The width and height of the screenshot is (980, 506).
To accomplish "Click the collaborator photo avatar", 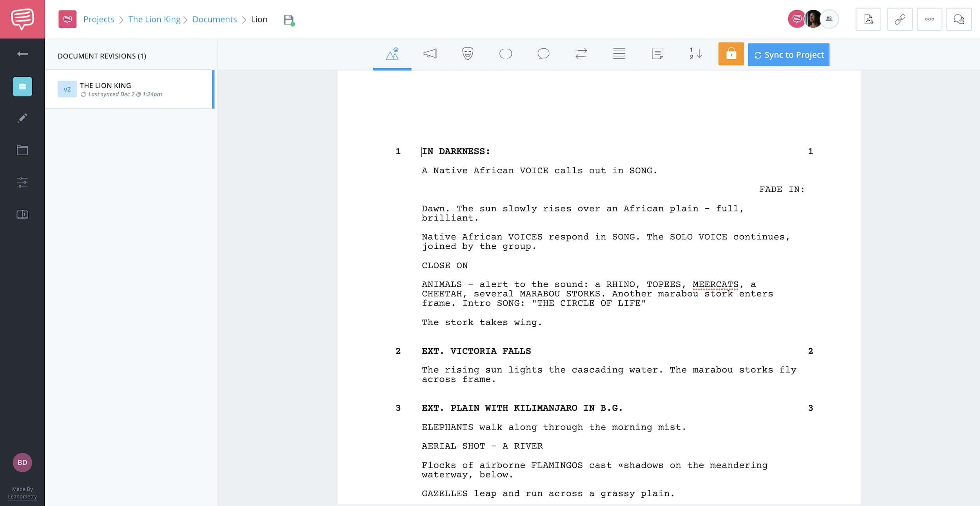I will click(813, 19).
